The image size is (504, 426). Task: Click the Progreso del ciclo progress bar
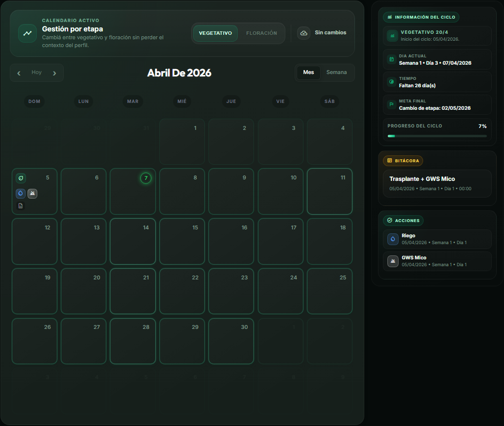[x=437, y=136]
